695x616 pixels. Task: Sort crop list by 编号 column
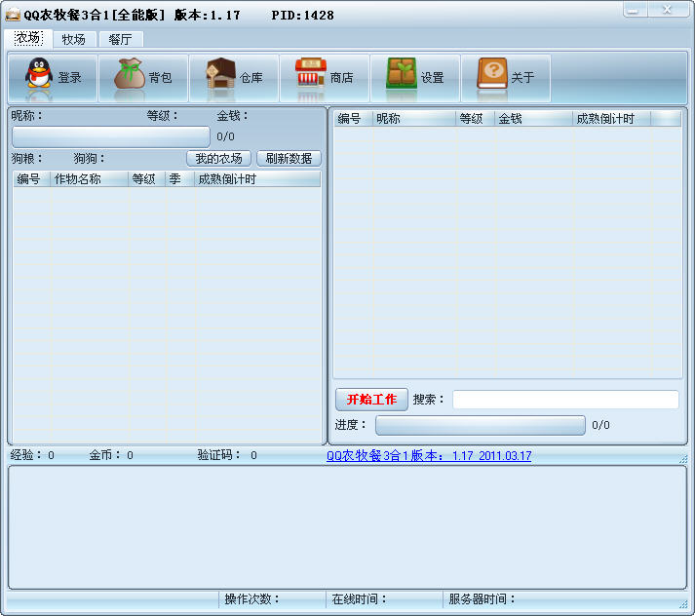point(32,179)
